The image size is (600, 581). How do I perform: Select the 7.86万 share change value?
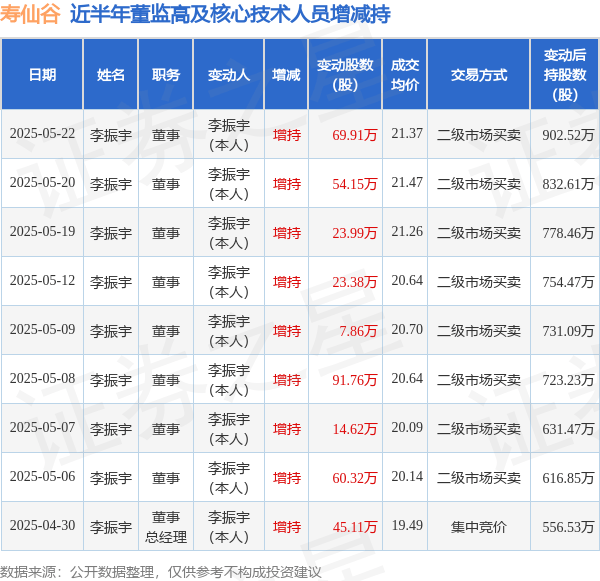point(358,331)
